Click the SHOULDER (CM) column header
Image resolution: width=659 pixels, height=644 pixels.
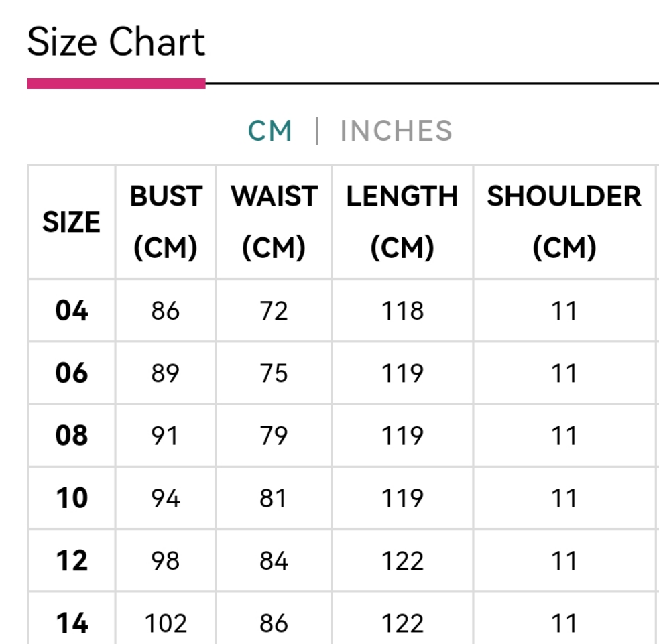pos(564,222)
